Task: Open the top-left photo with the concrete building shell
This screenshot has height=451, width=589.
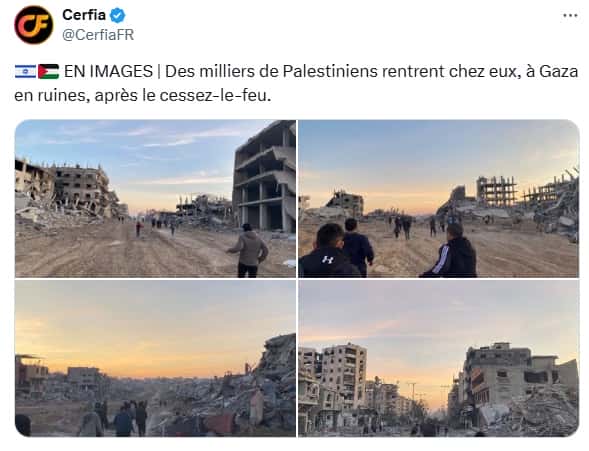Action: click(x=155, y=199)
